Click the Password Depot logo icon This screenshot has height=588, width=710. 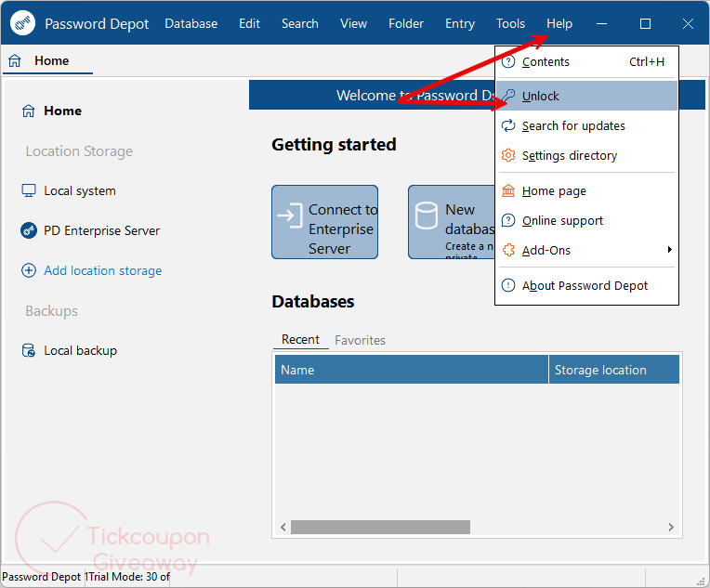coord(22,22)
